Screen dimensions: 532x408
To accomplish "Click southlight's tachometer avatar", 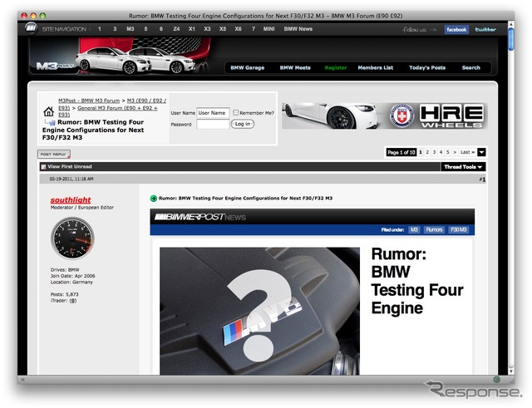I will (72, 238).
